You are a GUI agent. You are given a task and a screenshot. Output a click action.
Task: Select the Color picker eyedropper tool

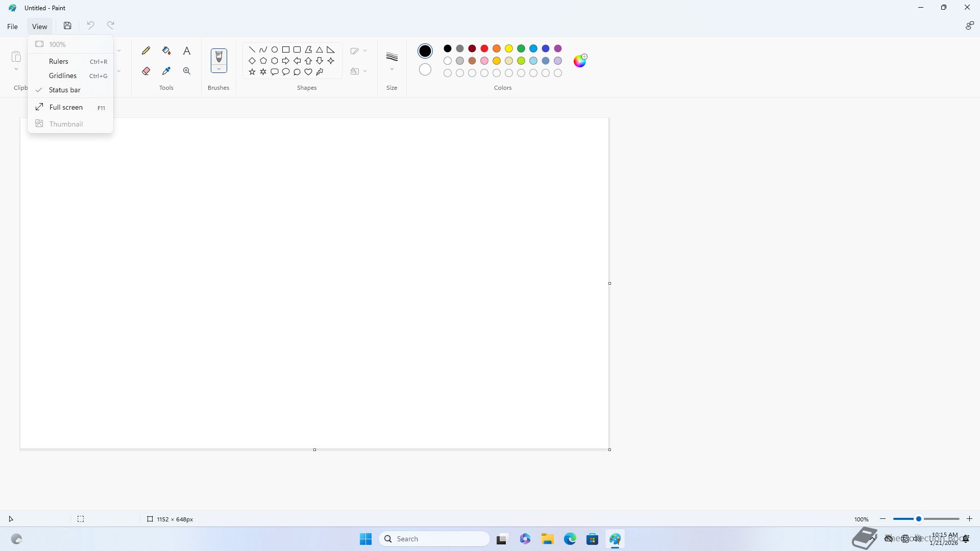coord(166,71)
